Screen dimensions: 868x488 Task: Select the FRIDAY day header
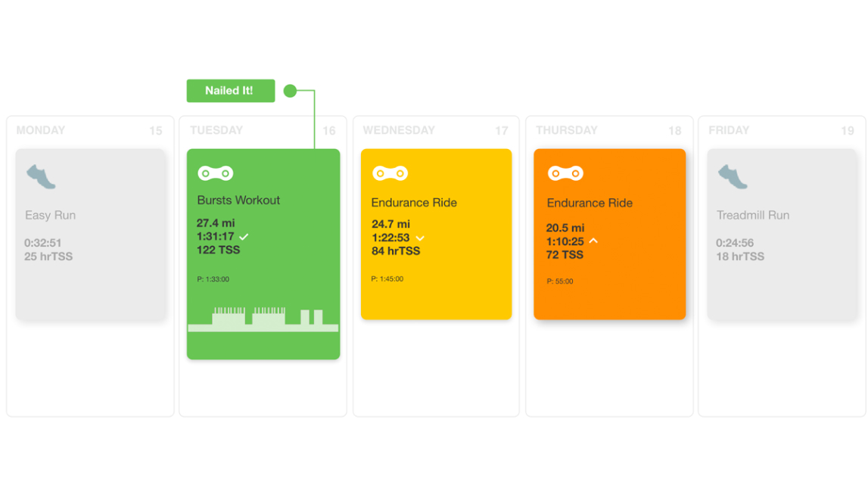click(x=729, y=131)
